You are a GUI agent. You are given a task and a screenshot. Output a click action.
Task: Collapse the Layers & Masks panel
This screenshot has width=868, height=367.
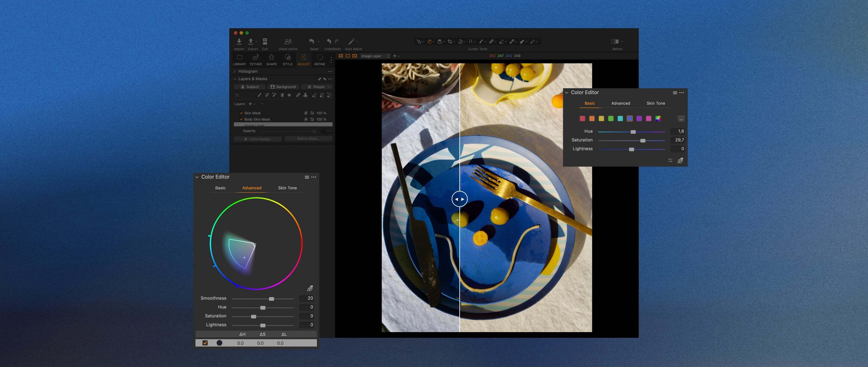[235, 79]
